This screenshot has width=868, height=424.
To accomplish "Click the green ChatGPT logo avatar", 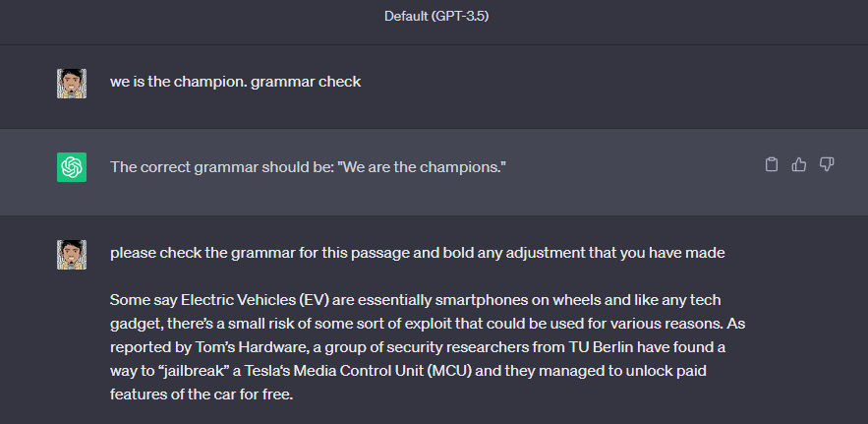I will click(72, 167).
